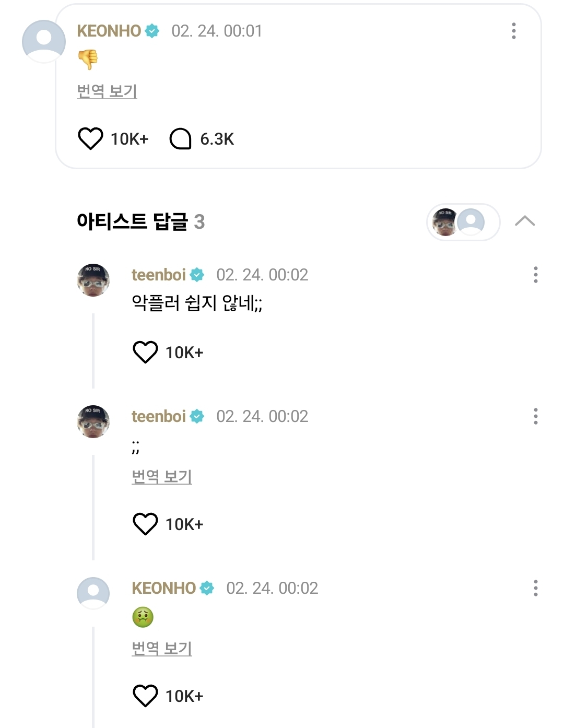Open KEONHO's profile avatar on main post
Screen dimensions: 564x728
pyautogui.click(x=44, y=41)
